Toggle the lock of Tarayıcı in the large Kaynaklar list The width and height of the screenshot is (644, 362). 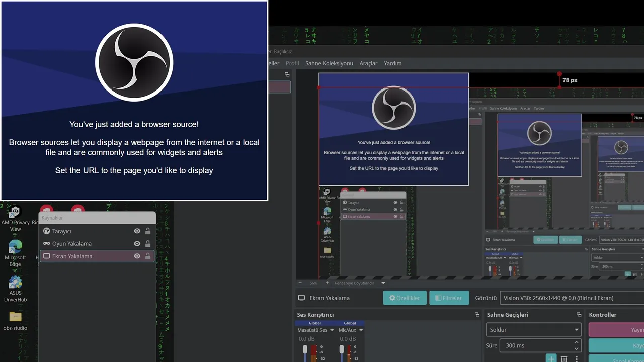point(148,231)
